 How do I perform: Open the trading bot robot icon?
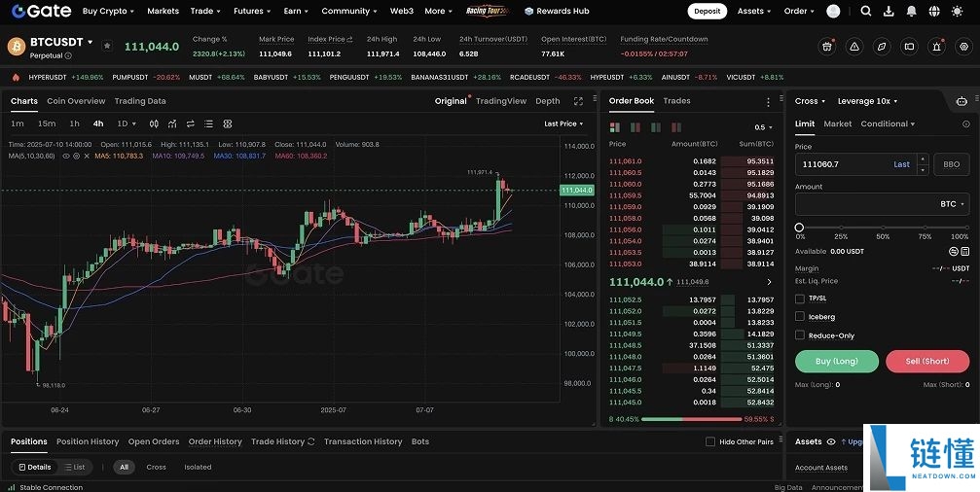[x=962, y=101]
